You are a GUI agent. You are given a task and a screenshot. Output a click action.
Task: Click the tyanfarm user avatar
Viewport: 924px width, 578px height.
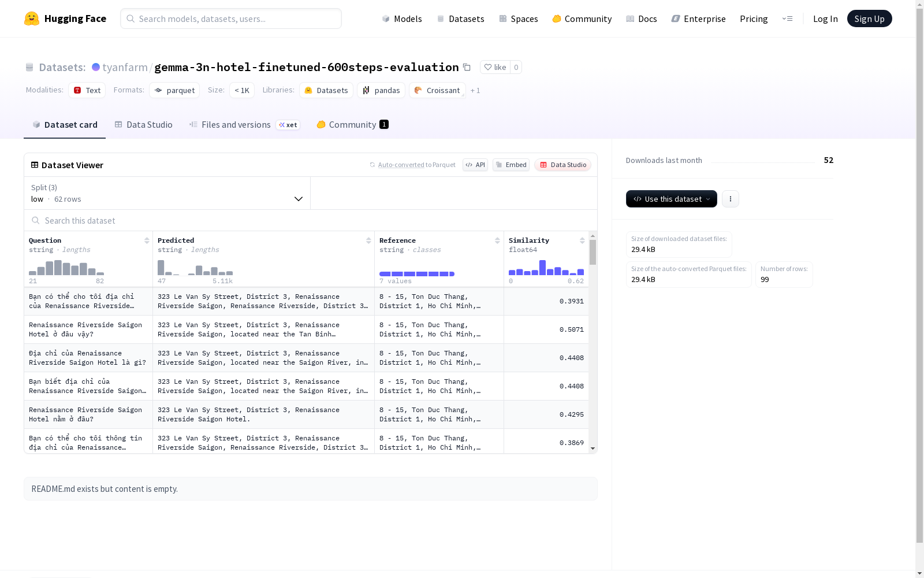coord(96,67)
